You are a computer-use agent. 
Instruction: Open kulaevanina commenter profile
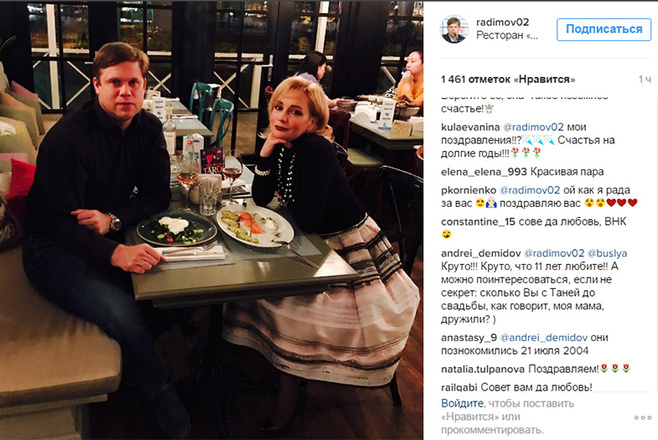coord(470,127)
